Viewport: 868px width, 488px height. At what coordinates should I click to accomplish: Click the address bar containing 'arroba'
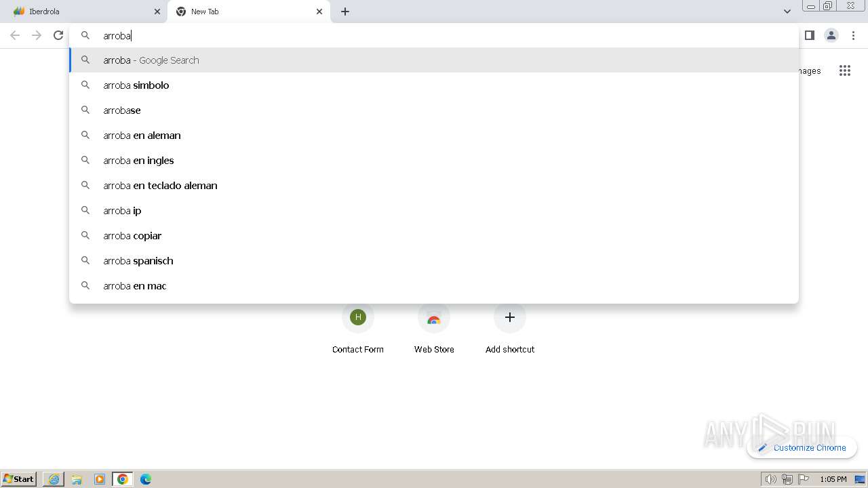[434, 36]
